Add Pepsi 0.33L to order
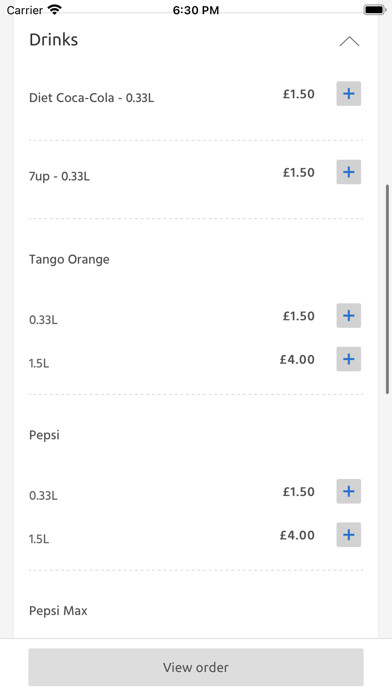 [x=348, y=491]
